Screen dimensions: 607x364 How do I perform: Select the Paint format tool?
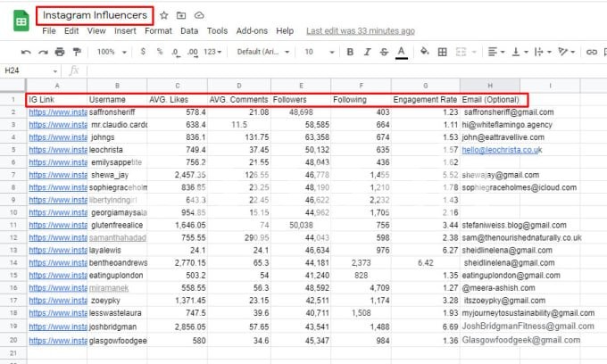tap(76, 52)
